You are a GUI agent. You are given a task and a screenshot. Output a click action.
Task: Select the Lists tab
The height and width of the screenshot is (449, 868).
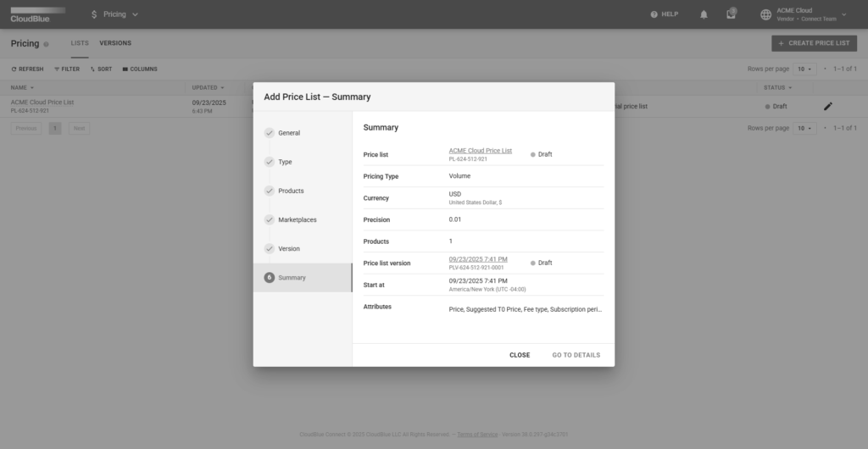pyautogui.click(x=80, y=43)
